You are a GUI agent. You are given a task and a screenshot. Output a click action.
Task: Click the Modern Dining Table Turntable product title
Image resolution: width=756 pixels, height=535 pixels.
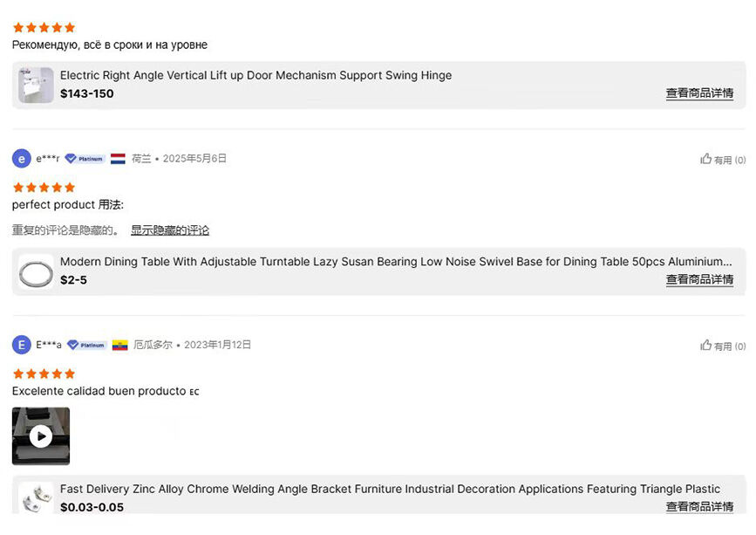point(396,262)
